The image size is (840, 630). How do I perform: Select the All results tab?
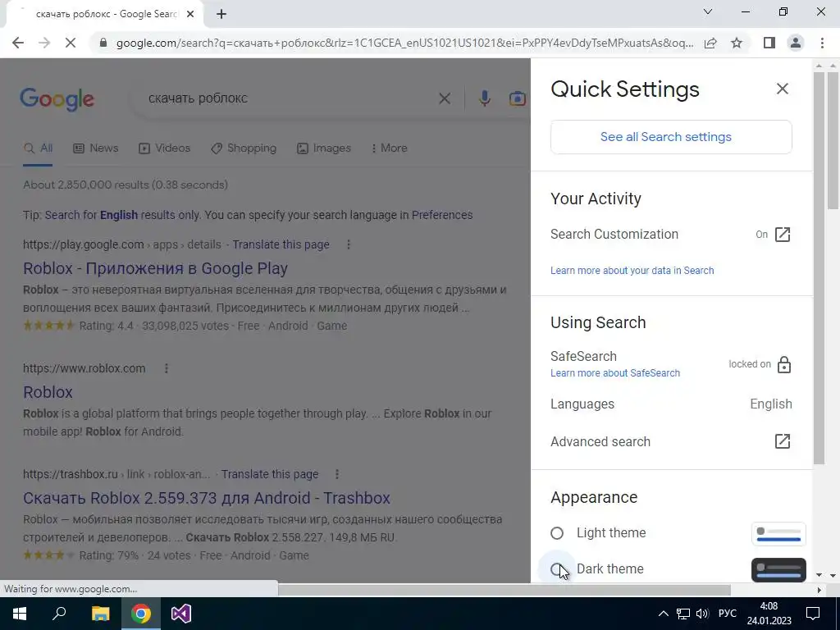(x=38, y=148)
